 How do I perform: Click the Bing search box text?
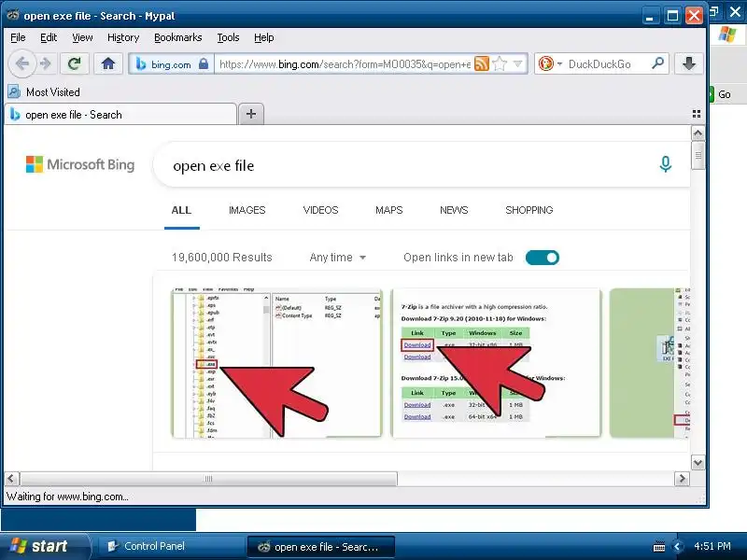coord(214,166)
